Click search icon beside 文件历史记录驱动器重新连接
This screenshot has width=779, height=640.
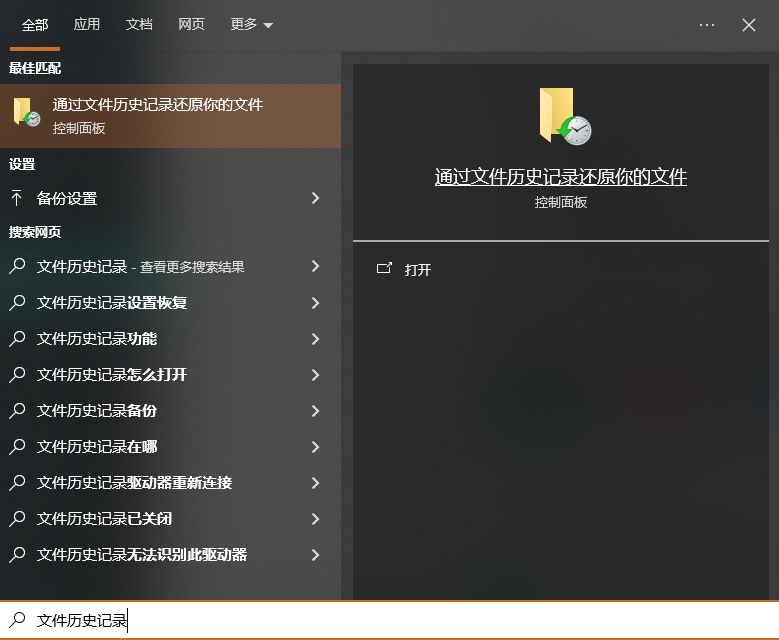click(17, 482)
